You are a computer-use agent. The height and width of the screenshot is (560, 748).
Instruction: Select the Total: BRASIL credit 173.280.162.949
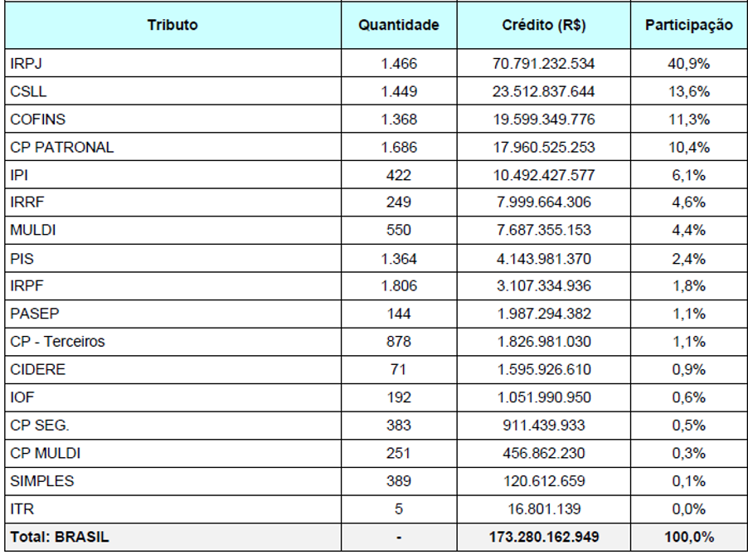(x=544, y=537)
